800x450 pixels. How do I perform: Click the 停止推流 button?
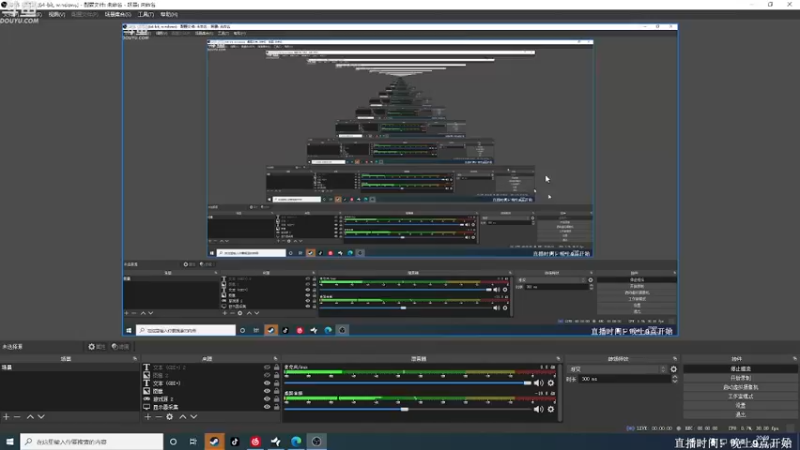click(x=740, y=369)
